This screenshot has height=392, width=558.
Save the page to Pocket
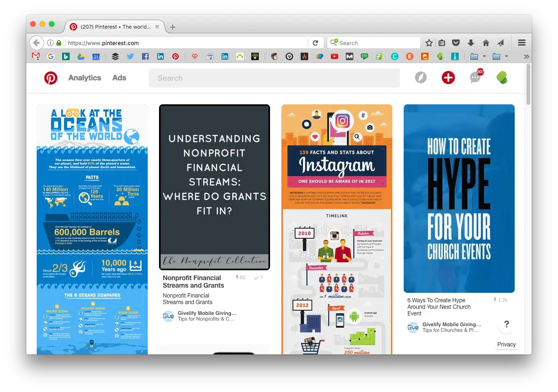point(456,43)
